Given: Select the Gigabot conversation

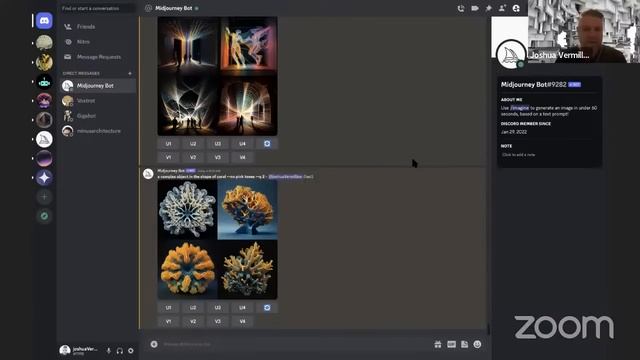Looking at the screenshot, I should pos(98,116).
